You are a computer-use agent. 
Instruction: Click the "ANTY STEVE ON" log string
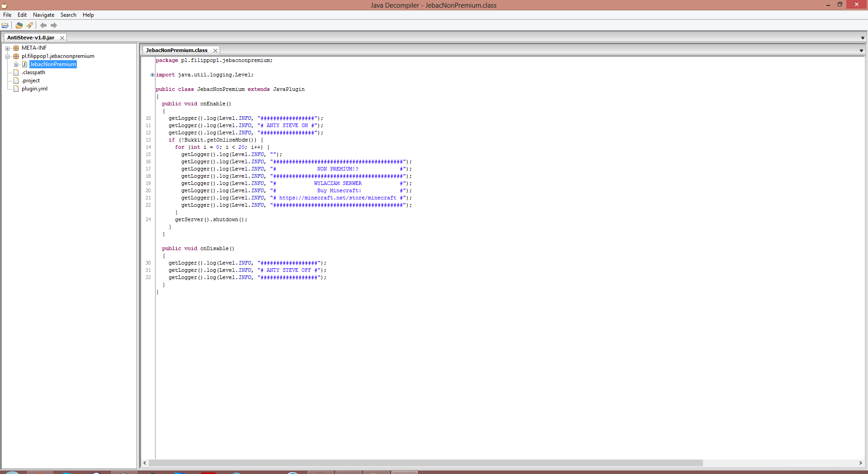coord(288,126)
